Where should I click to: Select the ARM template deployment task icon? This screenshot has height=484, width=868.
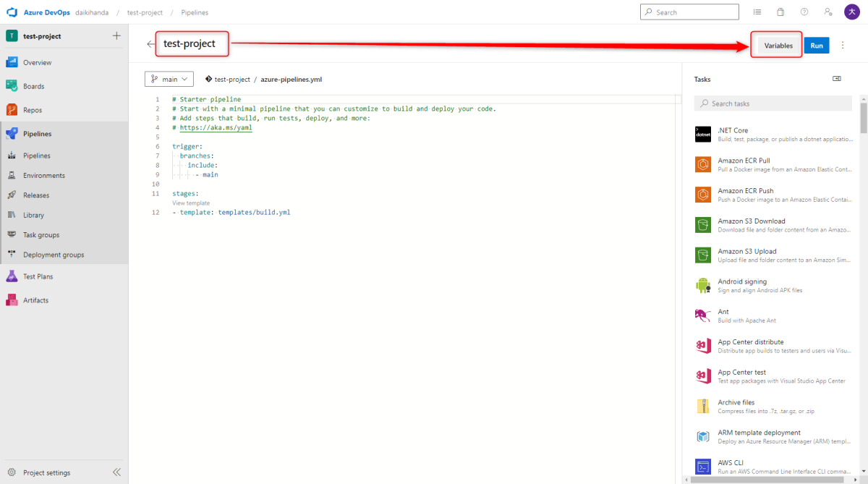(x=702, y=436)
